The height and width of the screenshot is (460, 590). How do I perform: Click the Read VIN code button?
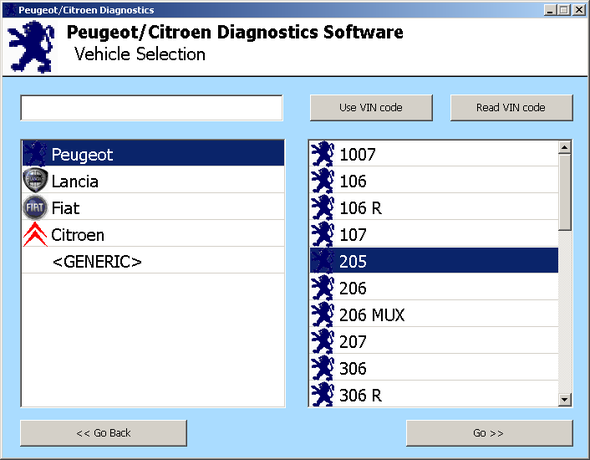tap(511, 108)
